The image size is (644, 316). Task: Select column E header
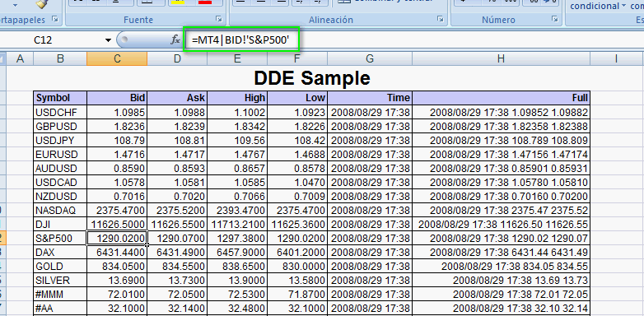click(237, 58)
